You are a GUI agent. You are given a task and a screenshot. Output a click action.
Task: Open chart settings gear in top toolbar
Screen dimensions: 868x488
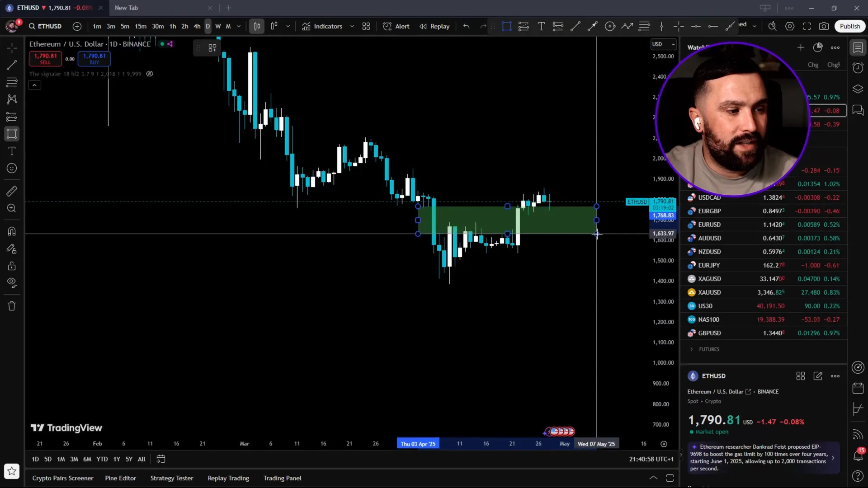[x=790, y=26]
